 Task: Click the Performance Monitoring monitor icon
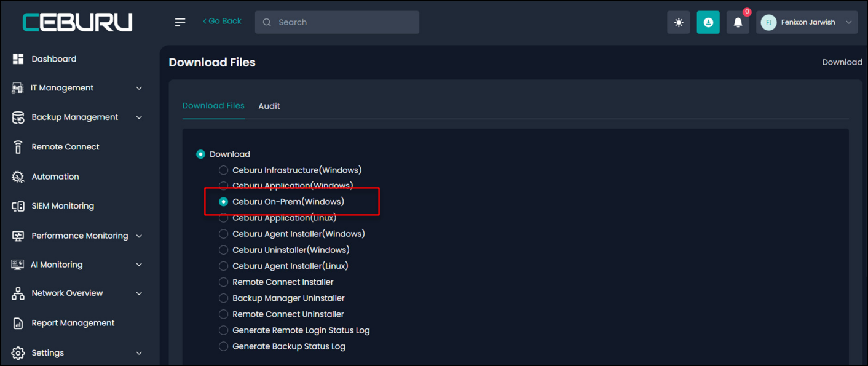coord(18,236)
